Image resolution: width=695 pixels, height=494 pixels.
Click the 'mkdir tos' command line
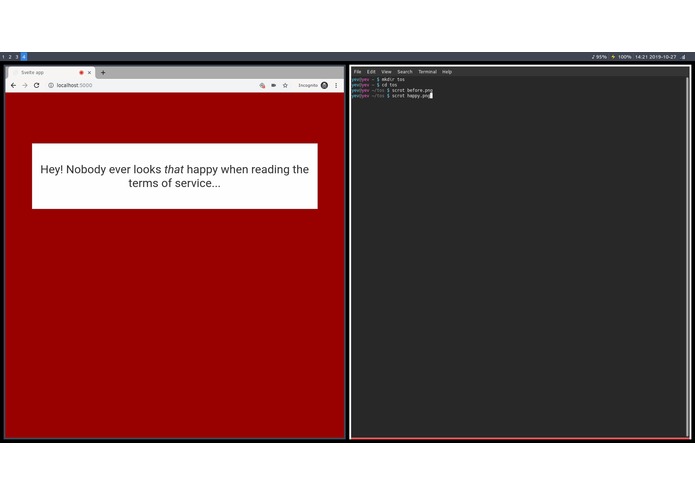click(x=378, y=80)
